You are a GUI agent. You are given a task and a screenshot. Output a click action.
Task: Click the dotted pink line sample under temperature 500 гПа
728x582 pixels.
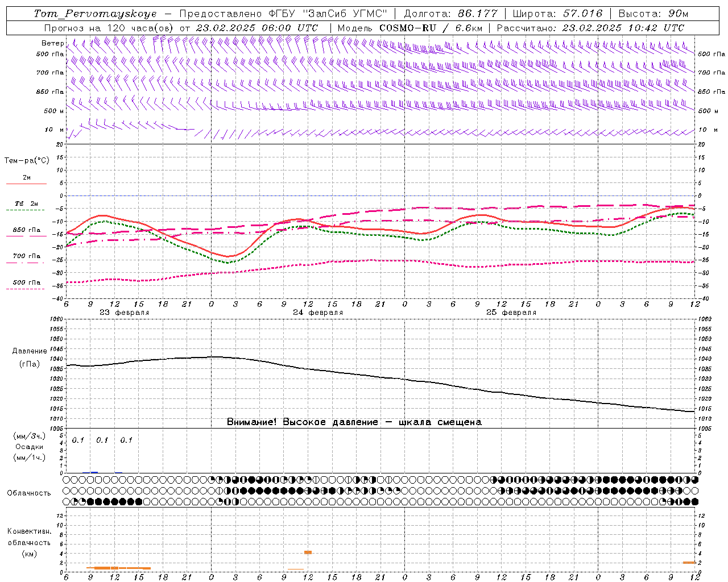[26, 289]
